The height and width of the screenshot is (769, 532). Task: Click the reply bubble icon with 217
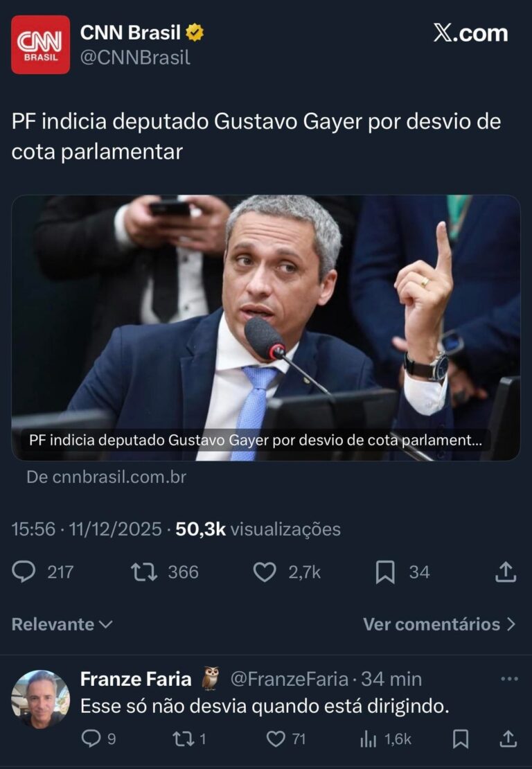coord(24,572)
